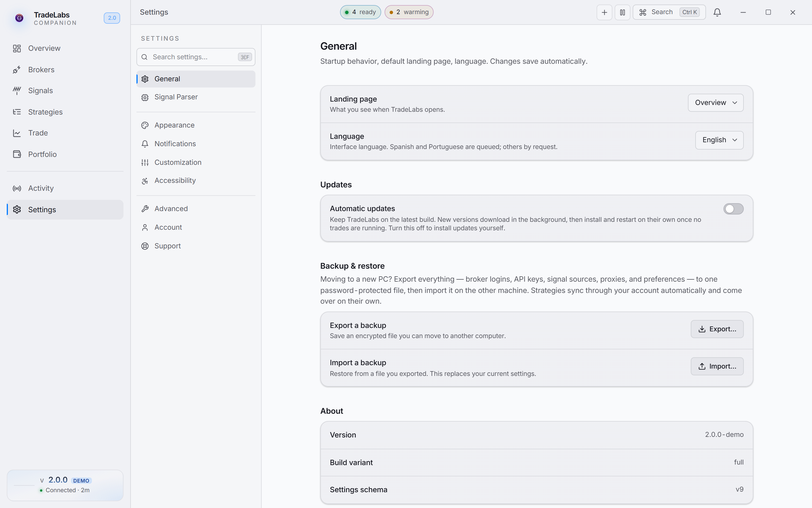Select Account settings tab
This screenshot has height=508, width=812.
coord(196,227)
